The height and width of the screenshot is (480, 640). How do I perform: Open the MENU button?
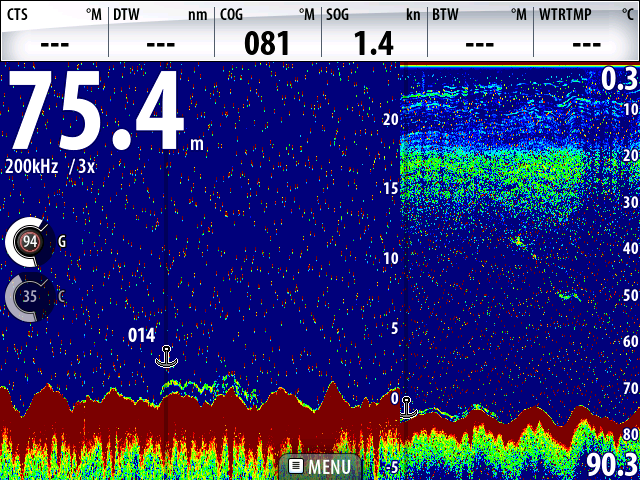pos(320,466)
